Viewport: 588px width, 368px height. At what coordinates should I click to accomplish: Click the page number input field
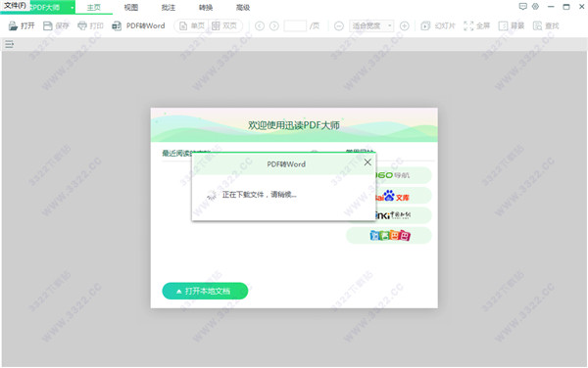click(295, 25)
